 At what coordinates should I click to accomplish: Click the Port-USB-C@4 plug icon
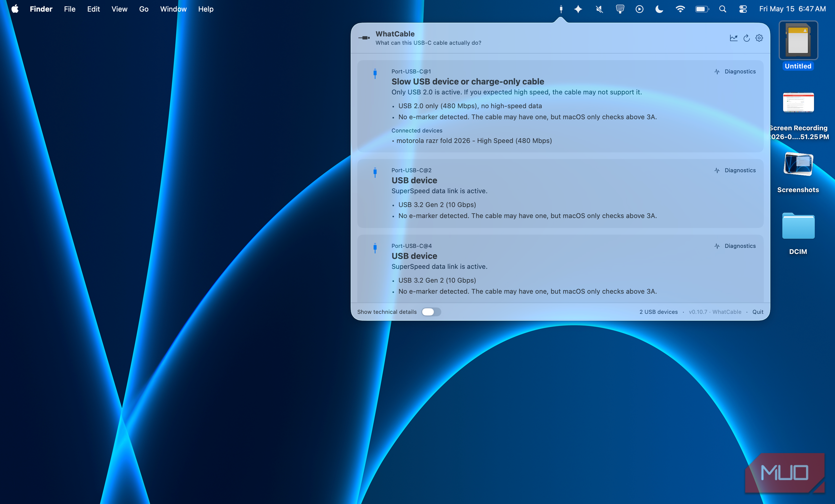click(x=375, y=248)
